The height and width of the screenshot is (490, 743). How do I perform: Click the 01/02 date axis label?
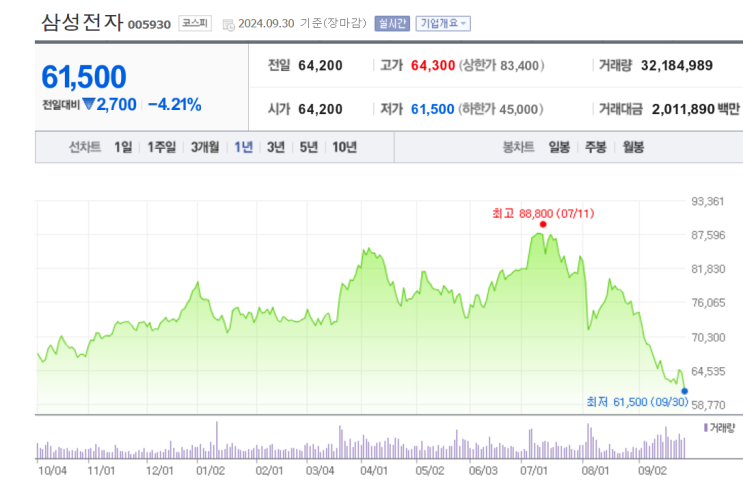210,471
